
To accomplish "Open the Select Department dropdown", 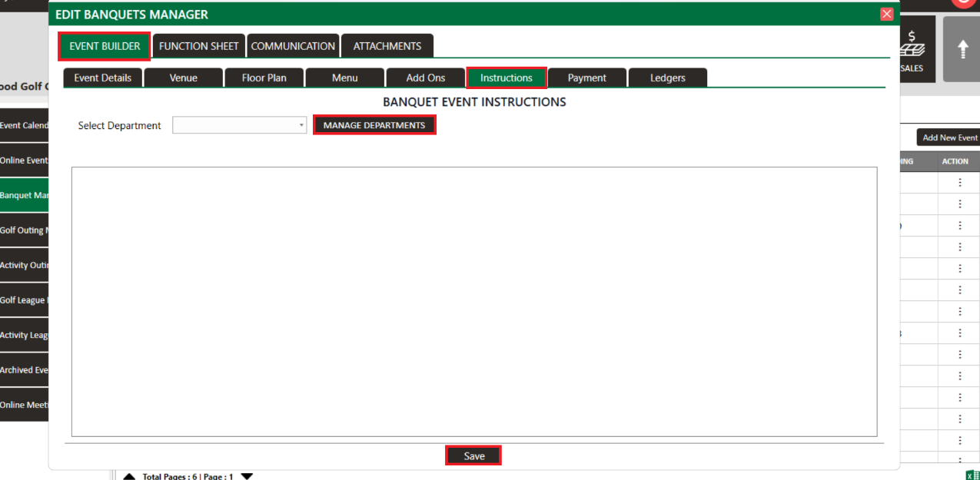I will (x=239, y=125).
